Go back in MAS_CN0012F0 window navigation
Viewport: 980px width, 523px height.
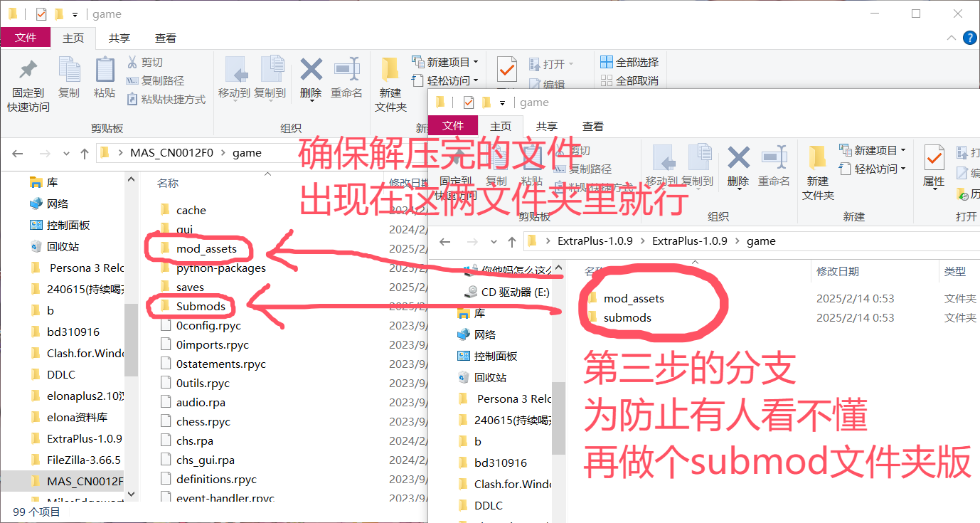[18, 153]
